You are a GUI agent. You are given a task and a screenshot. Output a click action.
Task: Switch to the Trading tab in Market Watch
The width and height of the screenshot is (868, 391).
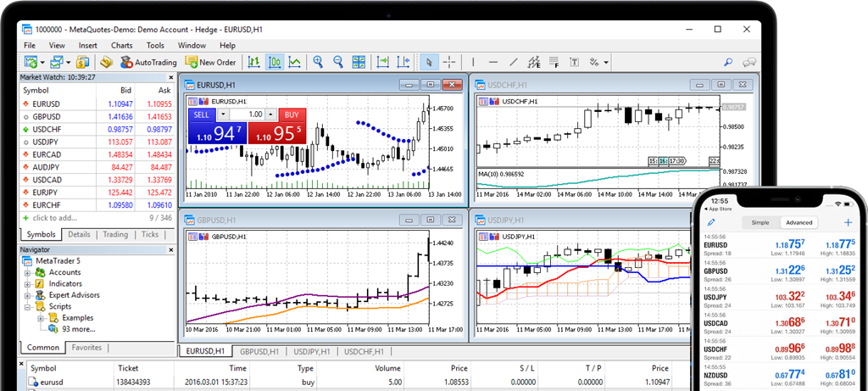coord(115,235)
